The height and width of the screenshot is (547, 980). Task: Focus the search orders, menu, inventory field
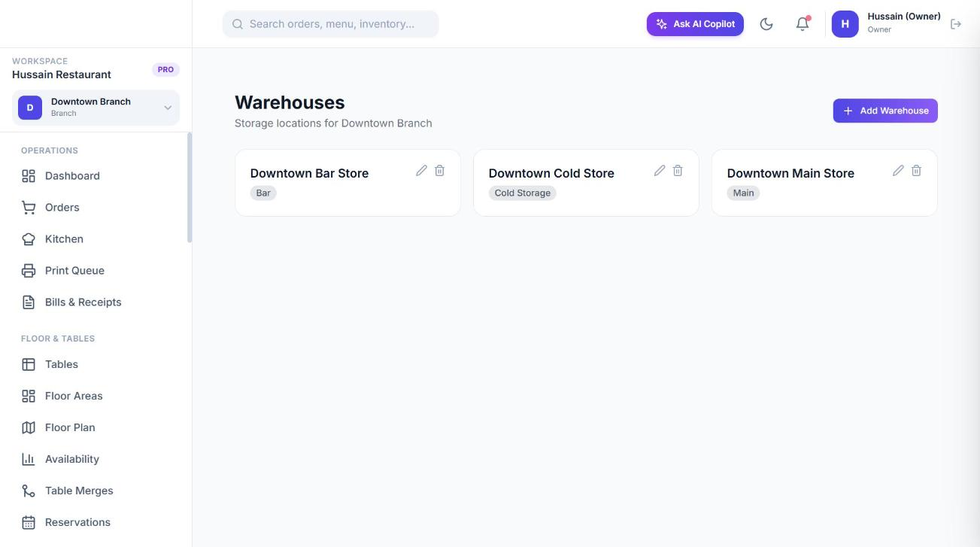click(331, 24)
